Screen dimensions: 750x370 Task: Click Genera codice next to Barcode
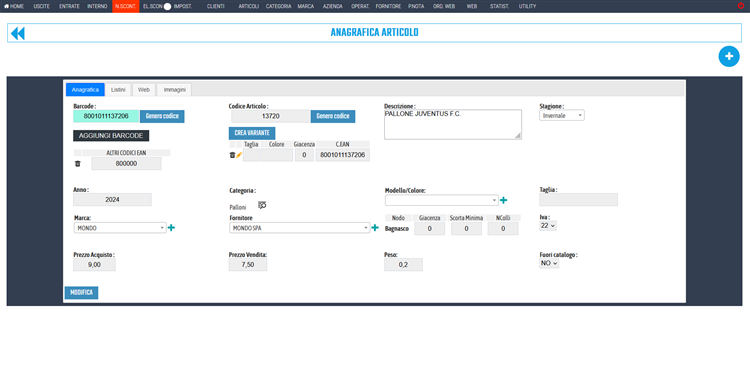(x=162, y=116)
